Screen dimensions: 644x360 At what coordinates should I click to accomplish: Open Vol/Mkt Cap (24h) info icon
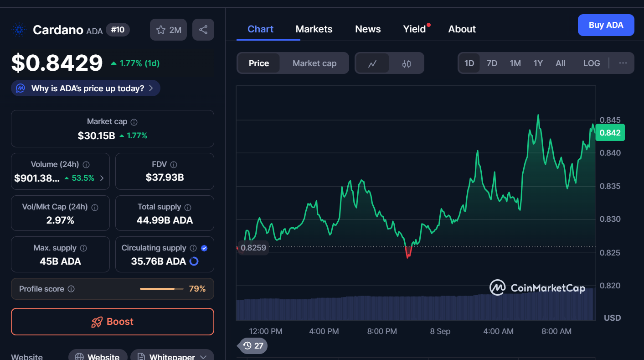point(95,207)
